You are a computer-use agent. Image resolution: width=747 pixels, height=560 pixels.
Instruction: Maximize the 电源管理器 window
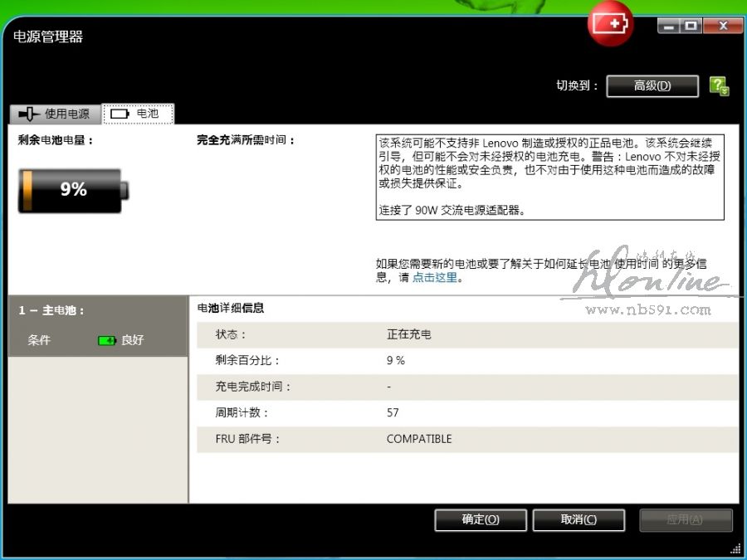(x=691, y=27)
